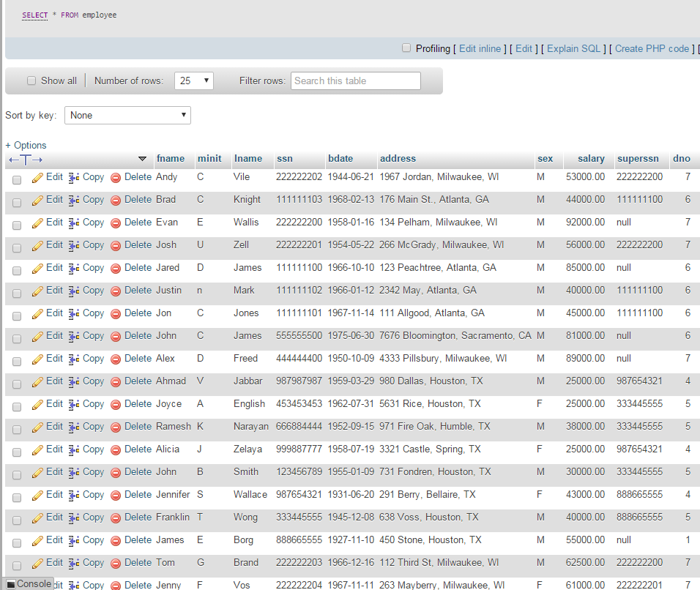The width and height of the screenshot is (700, 590).
Task: Click the Create PHP code link
Action: click(x=652, y=48)
